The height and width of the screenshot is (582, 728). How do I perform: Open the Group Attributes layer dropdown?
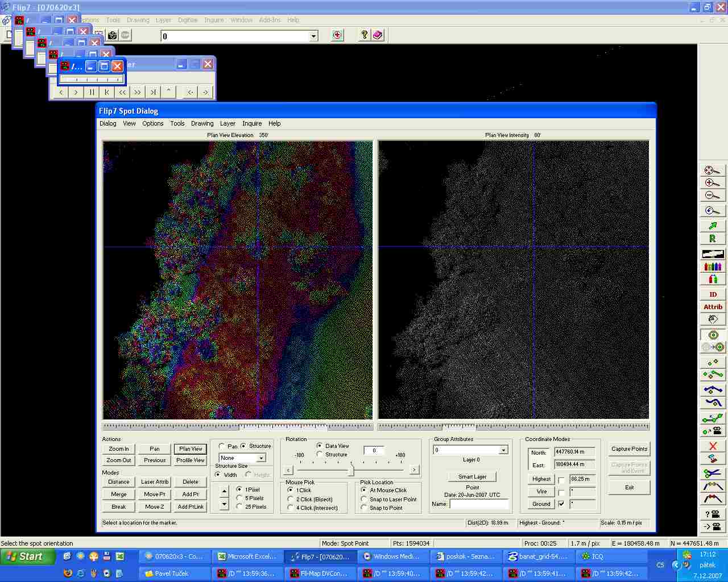tap(503, 450)
